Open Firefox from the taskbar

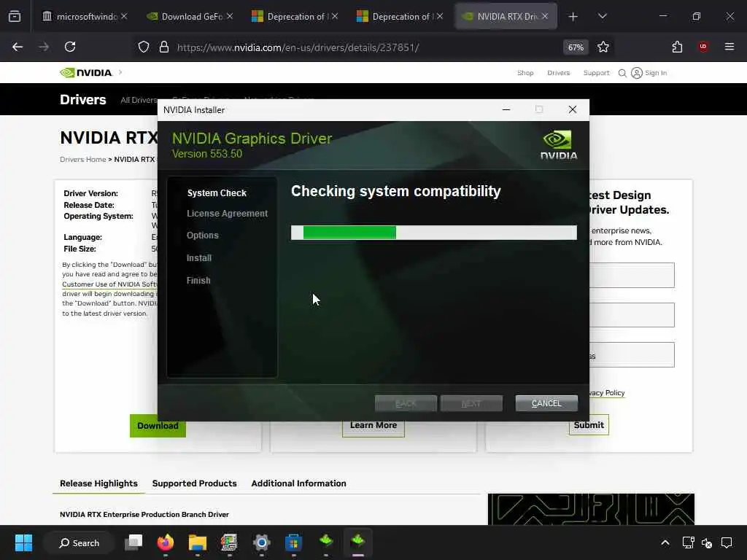[166, 542]
